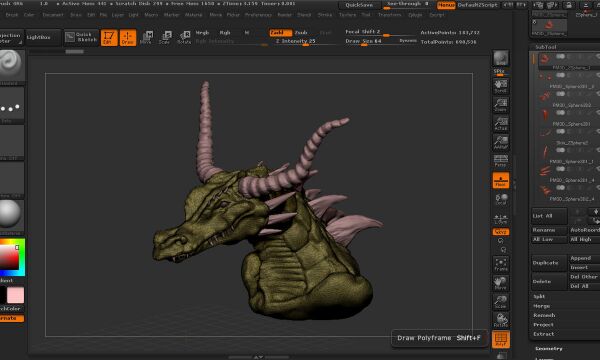Select the pink main color swatch

(x=16, y=295)
